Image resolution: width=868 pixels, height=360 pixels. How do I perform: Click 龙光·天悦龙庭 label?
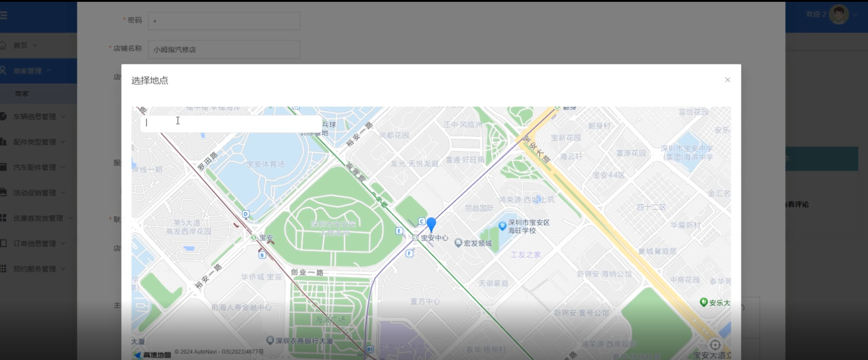coord(414,163)
